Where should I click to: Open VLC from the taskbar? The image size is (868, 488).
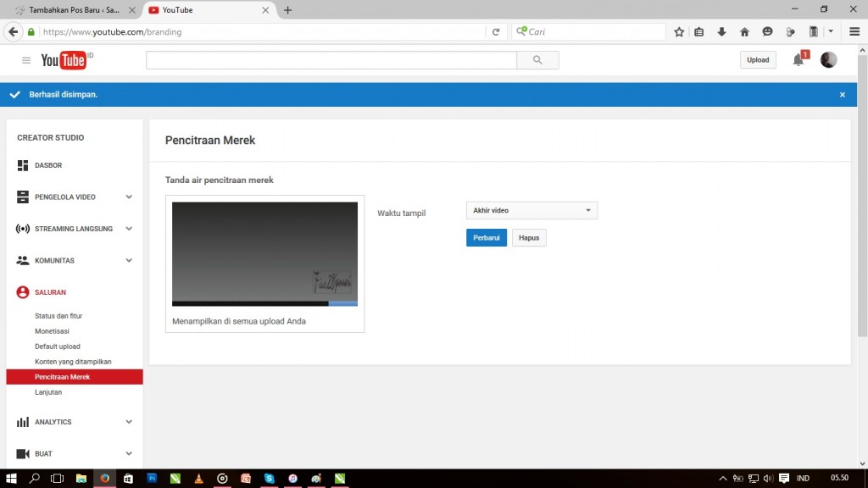click(198, 479)
